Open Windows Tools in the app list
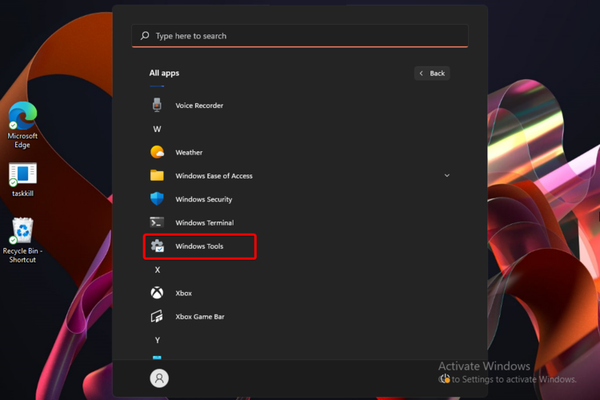Viewport: 600px width, 400px height. tap(200, 246)
